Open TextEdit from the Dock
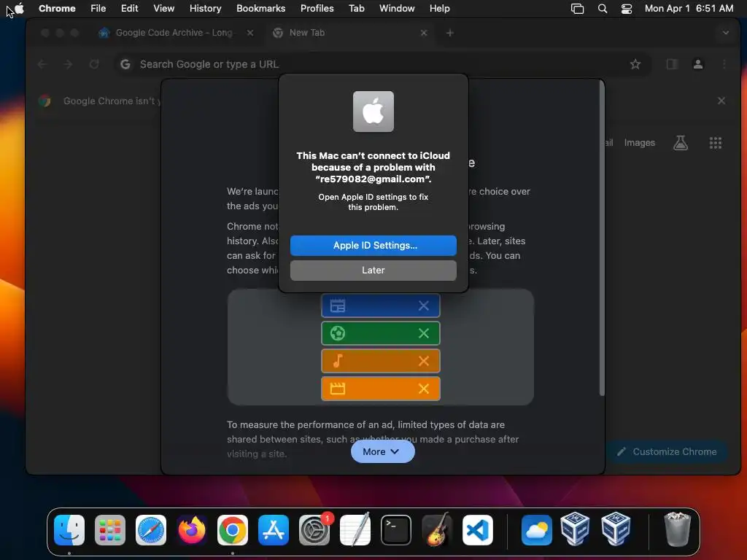 point(355,530)
